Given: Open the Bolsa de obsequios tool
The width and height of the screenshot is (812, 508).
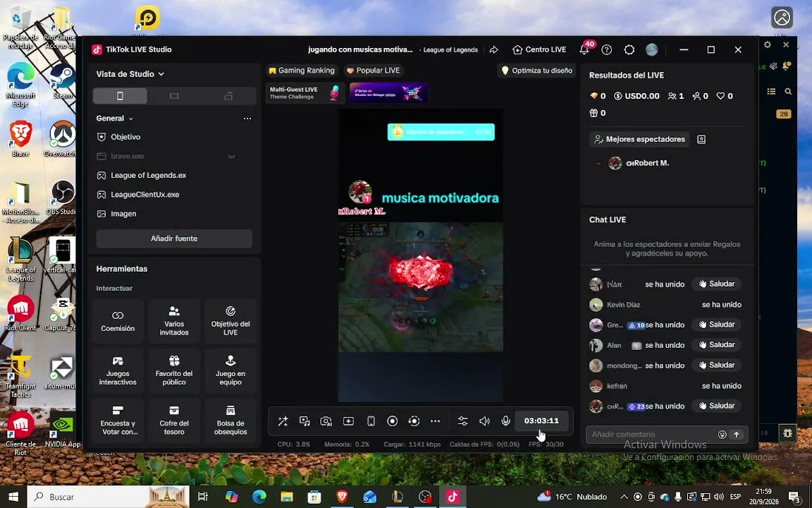Looking at the screenshot, I should [x=230, y=421].
